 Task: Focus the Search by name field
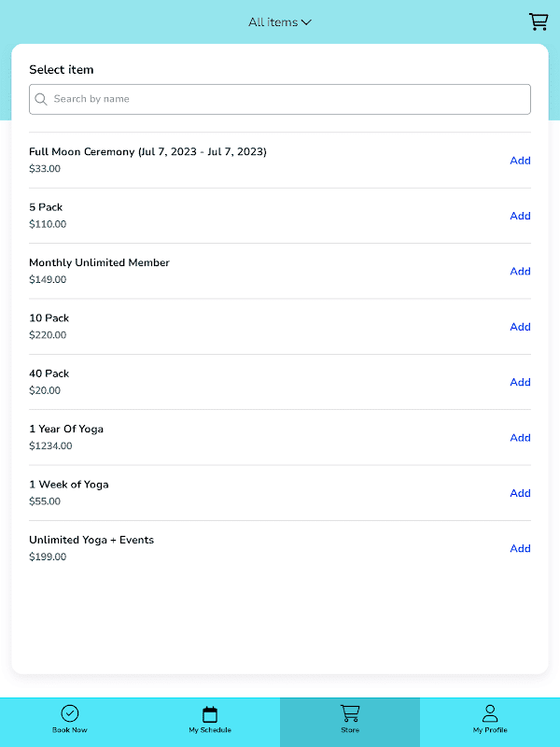289,99
